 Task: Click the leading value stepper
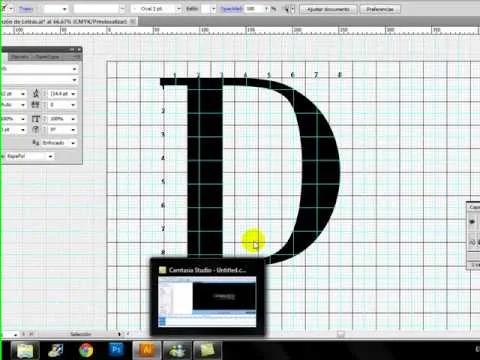[x=44, y=94]
